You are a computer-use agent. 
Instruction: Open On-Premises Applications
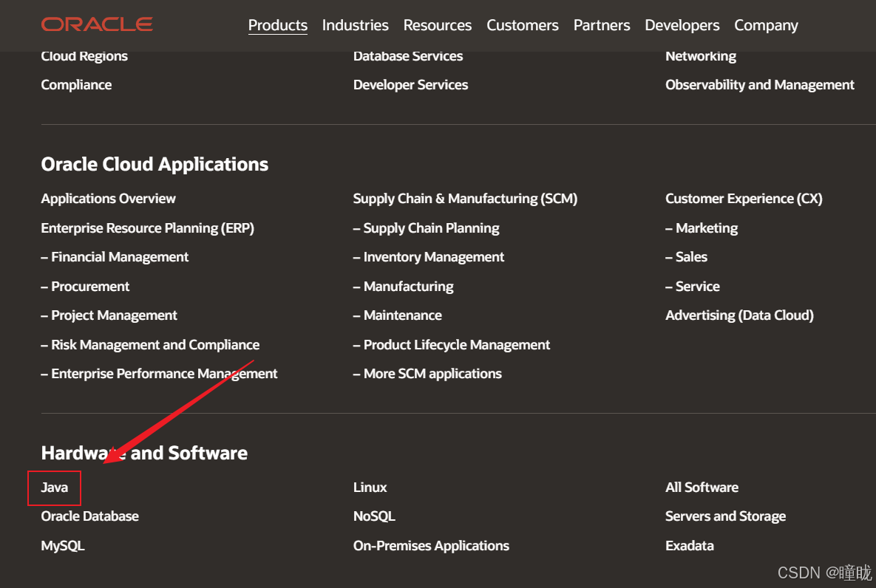[x=431, y=546]
